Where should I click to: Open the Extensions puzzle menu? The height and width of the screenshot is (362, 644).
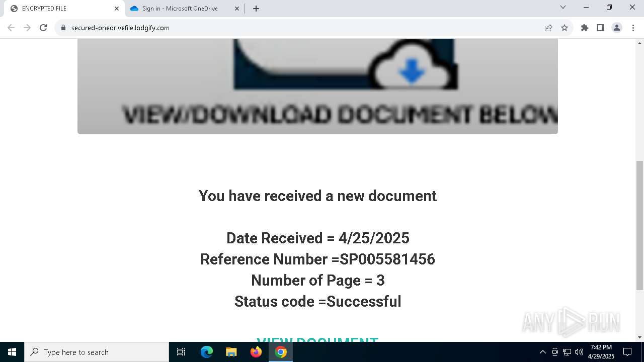[x=585, y=28]
